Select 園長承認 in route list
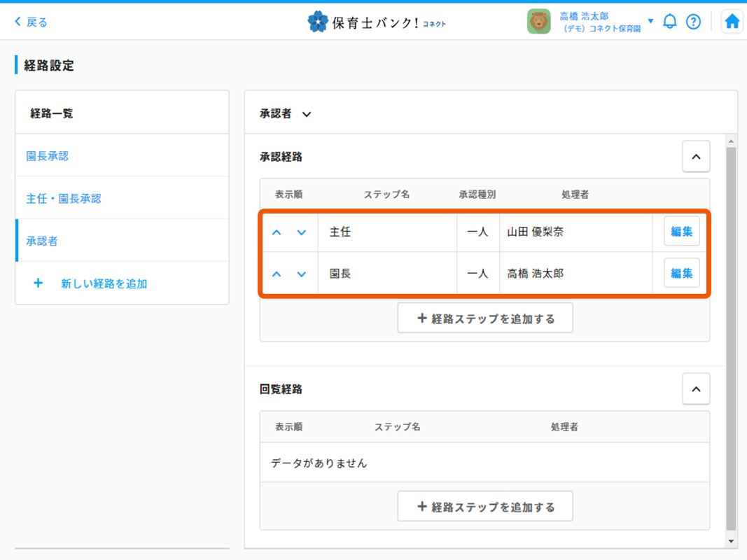 point(48,156)
